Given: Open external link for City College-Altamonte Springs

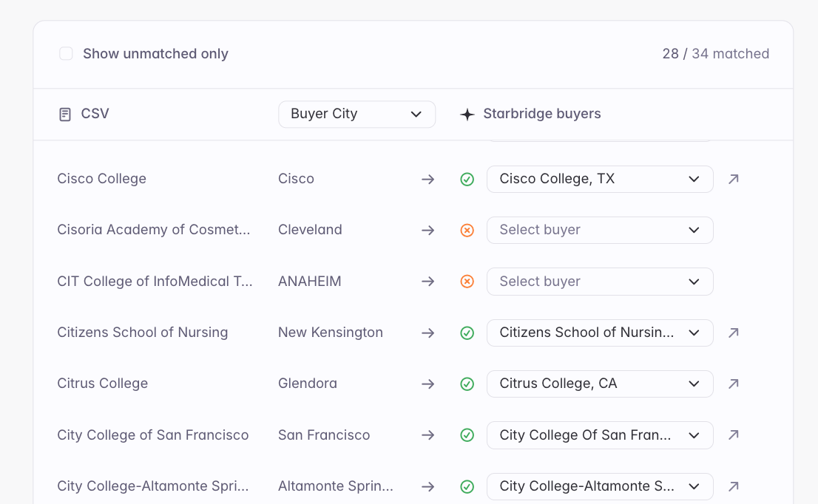Looking at the screenshot, I should pyautogui.click(x=734, y=486).
